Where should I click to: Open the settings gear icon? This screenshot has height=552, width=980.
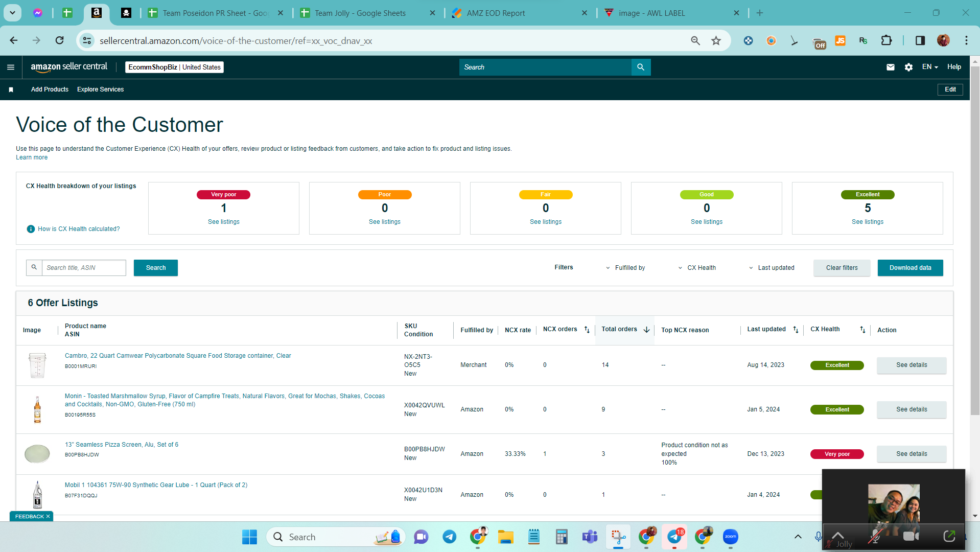(908, 67)
